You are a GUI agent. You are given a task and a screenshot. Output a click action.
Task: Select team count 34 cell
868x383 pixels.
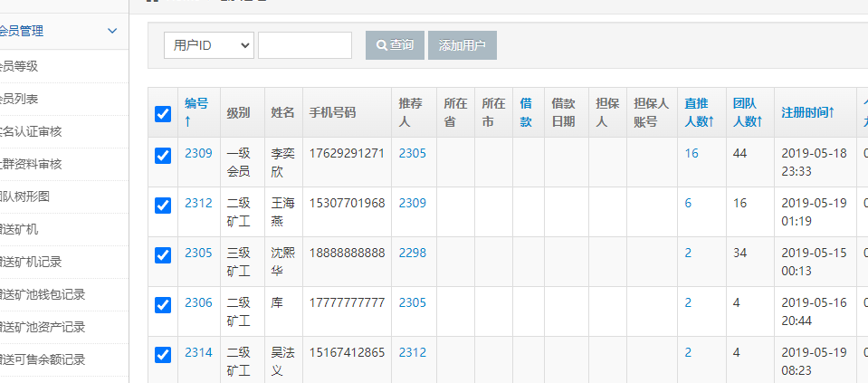pos(740,253)
